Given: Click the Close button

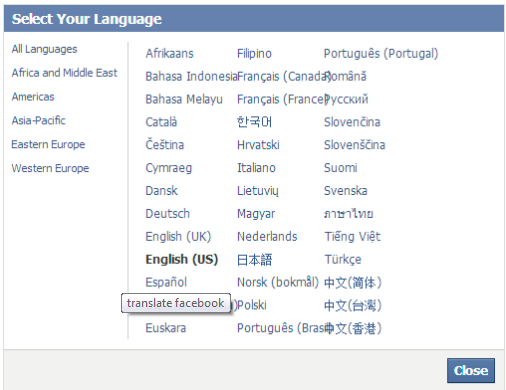Looking at the screenshot, I should tap(471, 370).
